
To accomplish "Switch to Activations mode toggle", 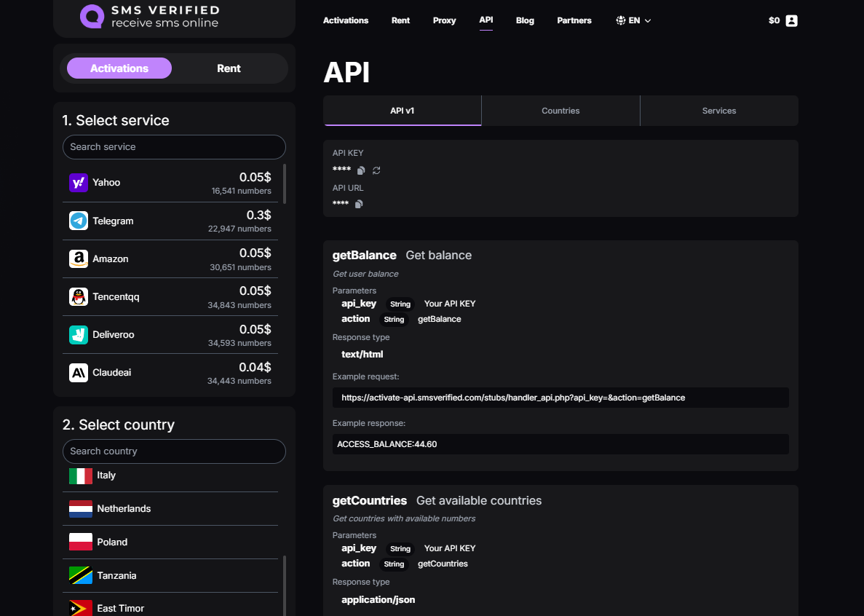I will 119,68.
